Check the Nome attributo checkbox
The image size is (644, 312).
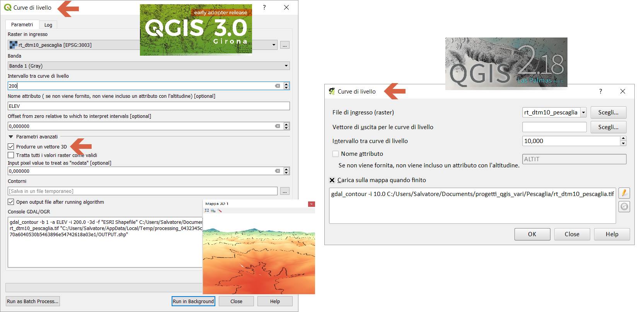(336, 154)
